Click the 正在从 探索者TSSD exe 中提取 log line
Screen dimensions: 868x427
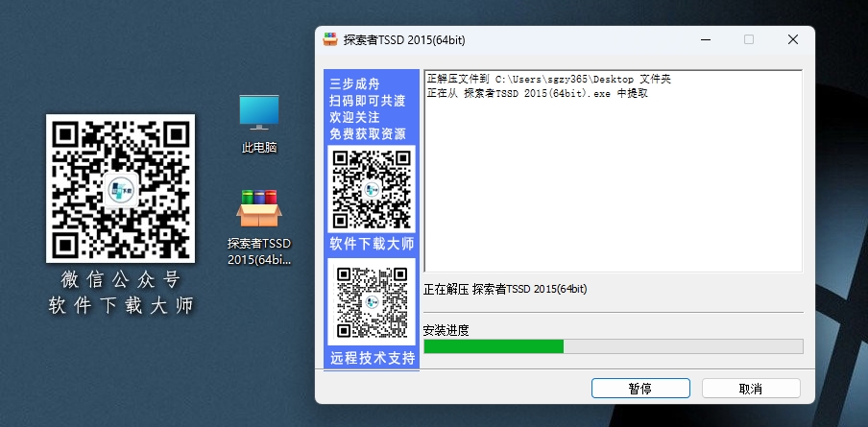click(537, 93)
